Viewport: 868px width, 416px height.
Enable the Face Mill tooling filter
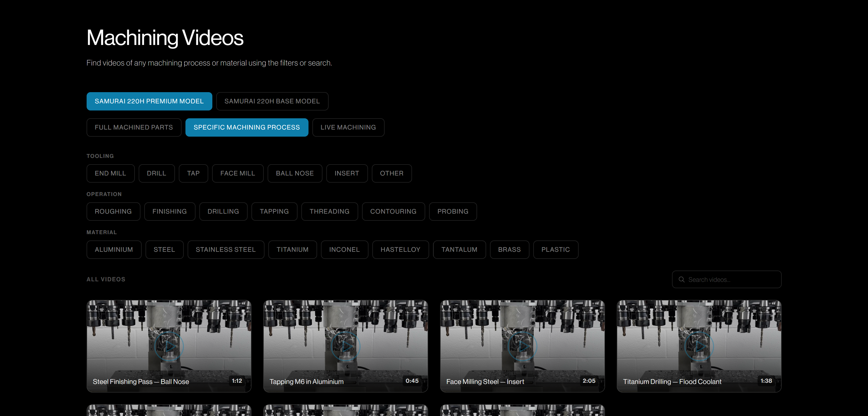coord(238,173)
